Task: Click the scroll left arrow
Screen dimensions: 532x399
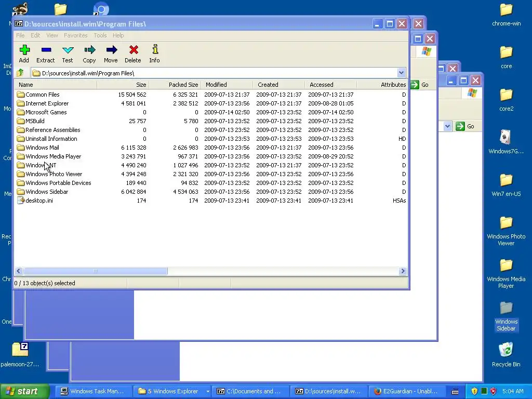Action: [x=19, y=271]
